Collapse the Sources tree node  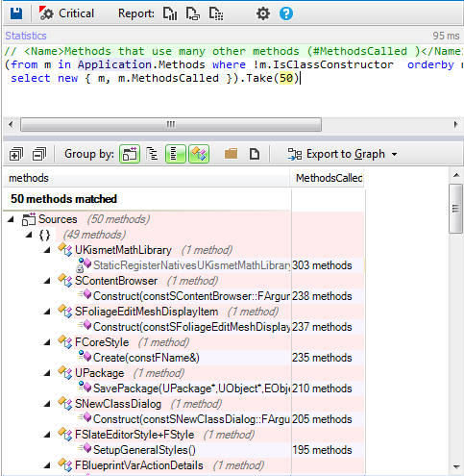point(11,219)
